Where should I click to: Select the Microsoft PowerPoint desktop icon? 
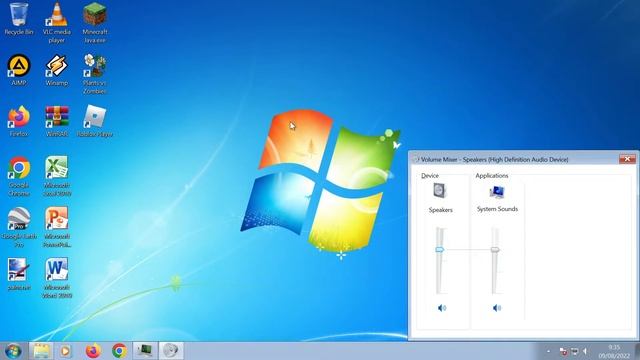tap(57, 227)
